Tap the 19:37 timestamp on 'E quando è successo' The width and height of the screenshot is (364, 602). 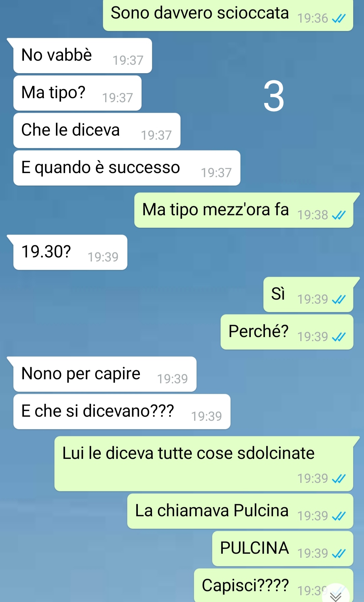coord(216,173)
